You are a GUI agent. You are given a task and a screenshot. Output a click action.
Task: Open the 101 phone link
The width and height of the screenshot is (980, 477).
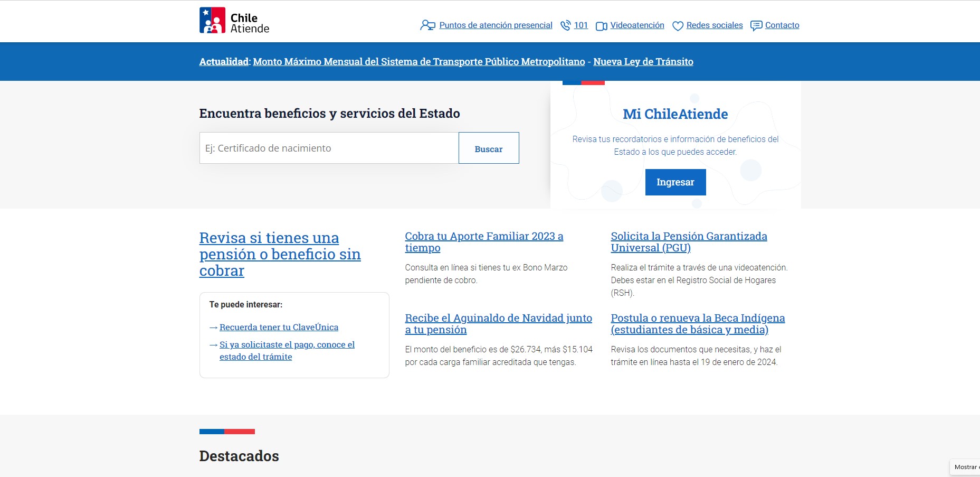click(x=581, y=25)
